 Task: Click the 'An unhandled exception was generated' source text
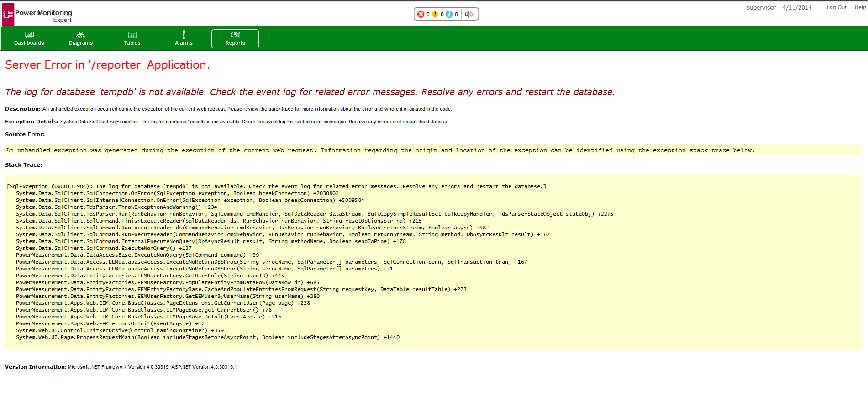(x=380, y=150)
